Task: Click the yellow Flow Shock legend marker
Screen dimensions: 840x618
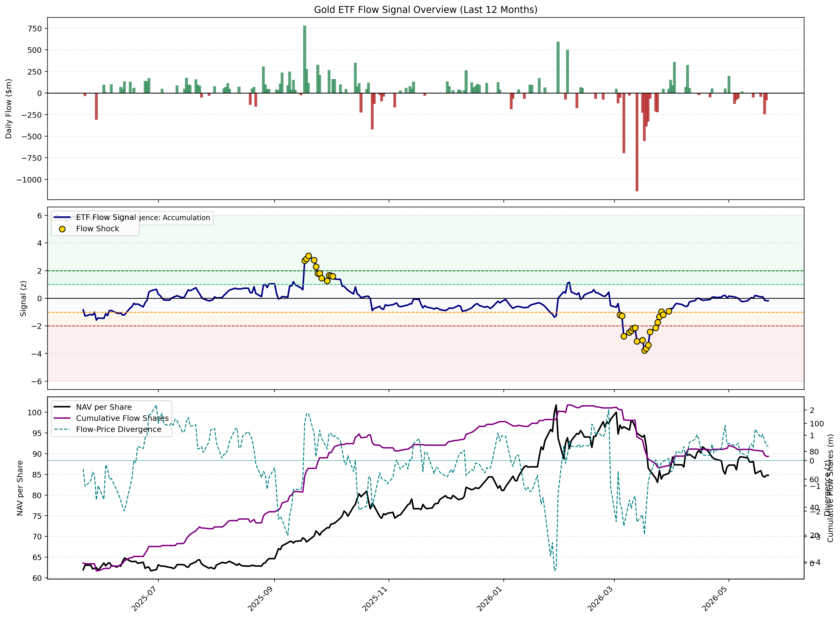Action: click(62, 229)
